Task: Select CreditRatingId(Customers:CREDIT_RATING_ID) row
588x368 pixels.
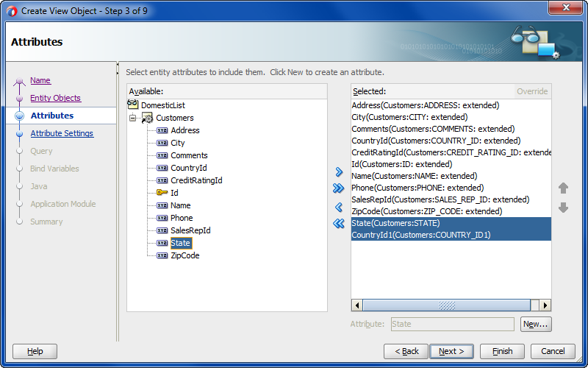Action: pos(451,152)
